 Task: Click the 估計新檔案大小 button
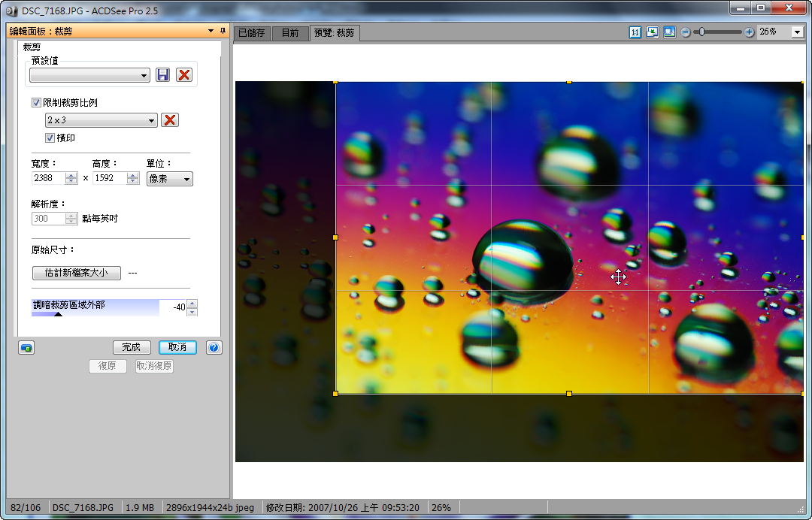pyautogui.click(x=76, y=273)
